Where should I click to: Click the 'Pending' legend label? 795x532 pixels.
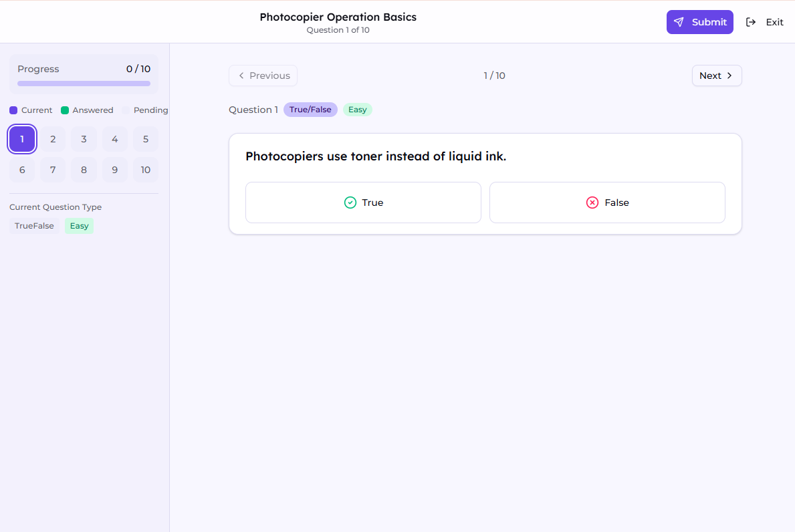point(150,110)
